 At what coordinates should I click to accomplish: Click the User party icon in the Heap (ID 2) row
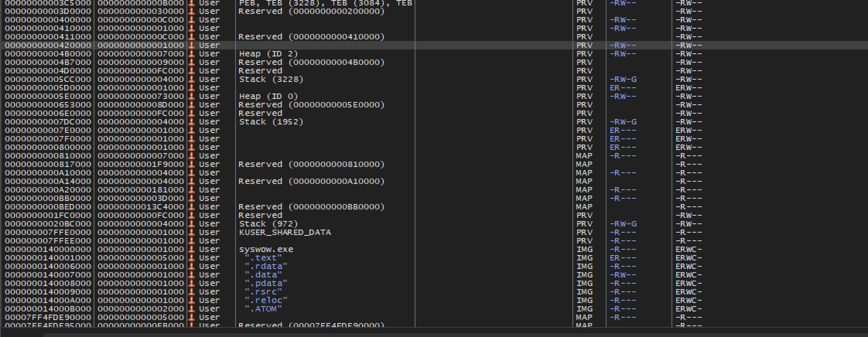coord(191,54)
